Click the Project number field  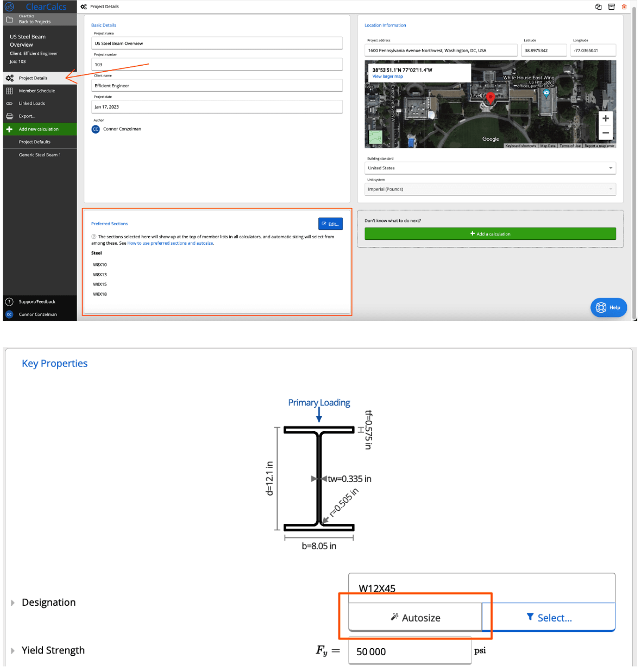[217, 65]
